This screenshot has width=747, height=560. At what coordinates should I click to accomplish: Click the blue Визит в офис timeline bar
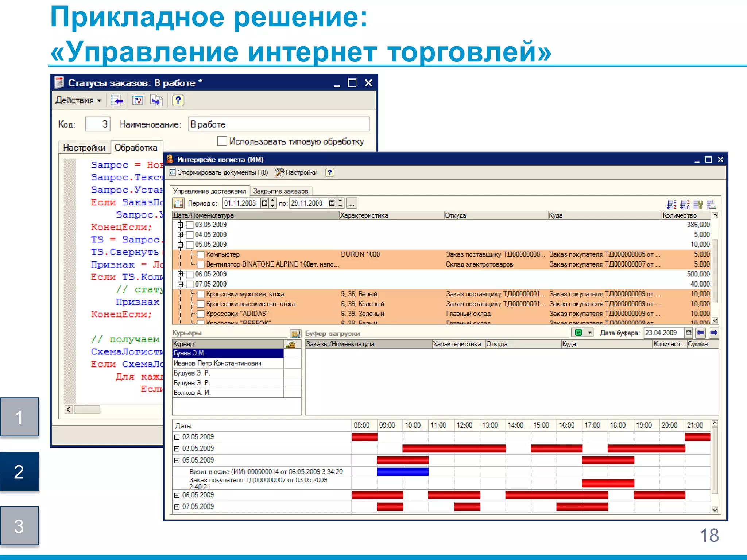402,472
